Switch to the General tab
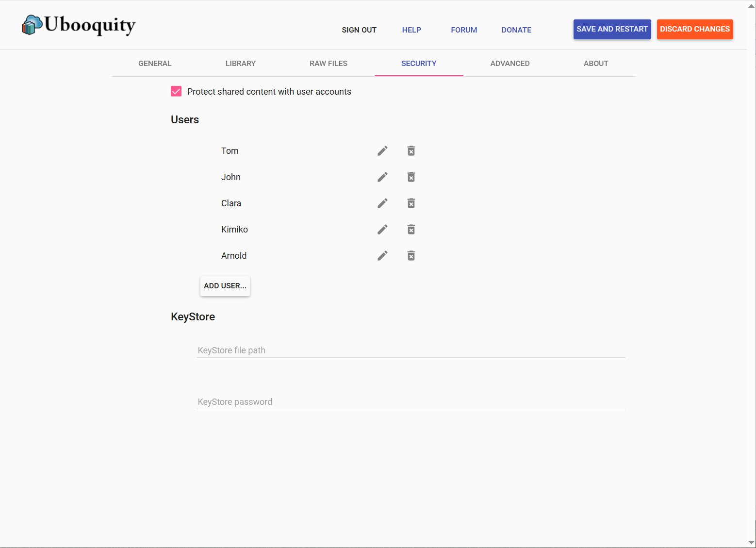 (x=155, y=64)
